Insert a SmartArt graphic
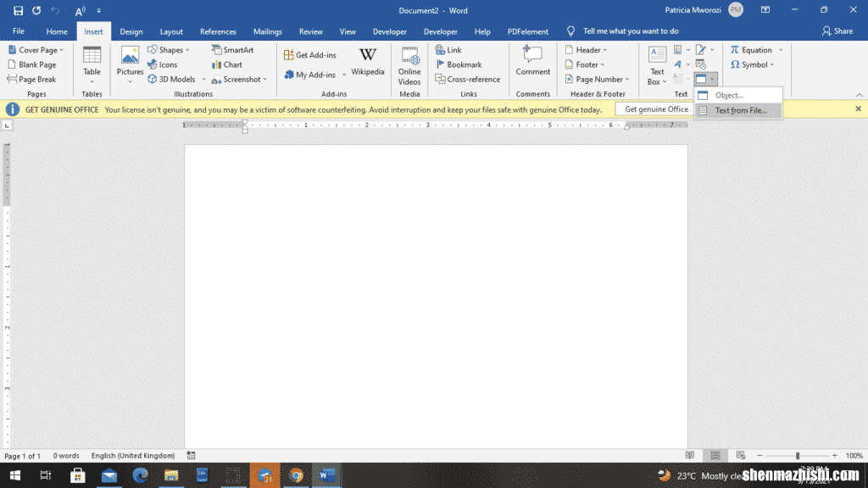This screenshot has width=868, height=488. [x=232, y=50]
